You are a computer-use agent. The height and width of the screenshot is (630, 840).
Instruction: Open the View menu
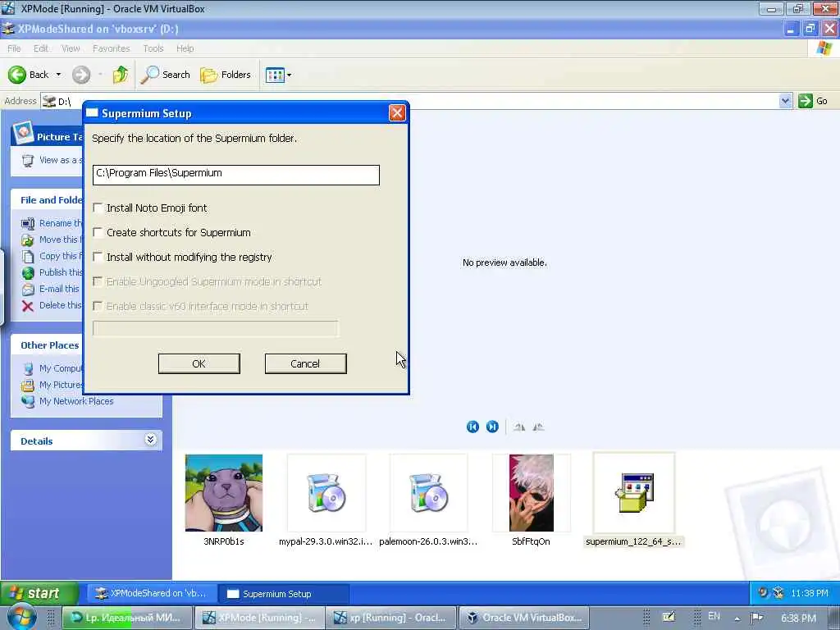(71, 48)
